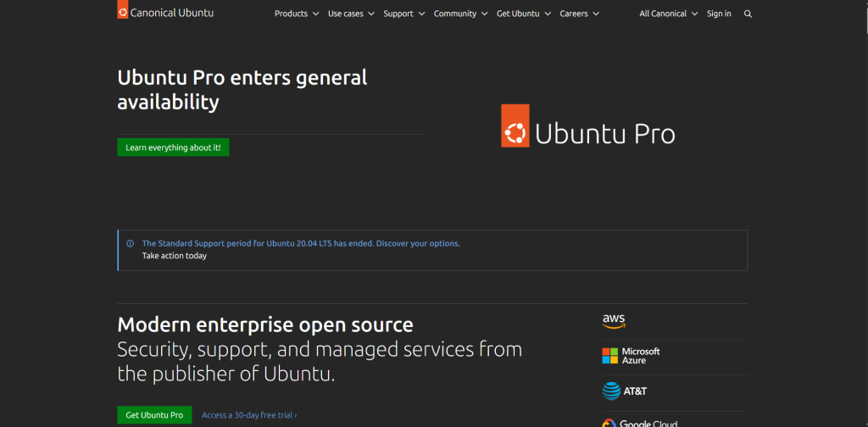Click the AWS partner logo
This screenshot has height=427, width=868.
click(x=614, y=321)
